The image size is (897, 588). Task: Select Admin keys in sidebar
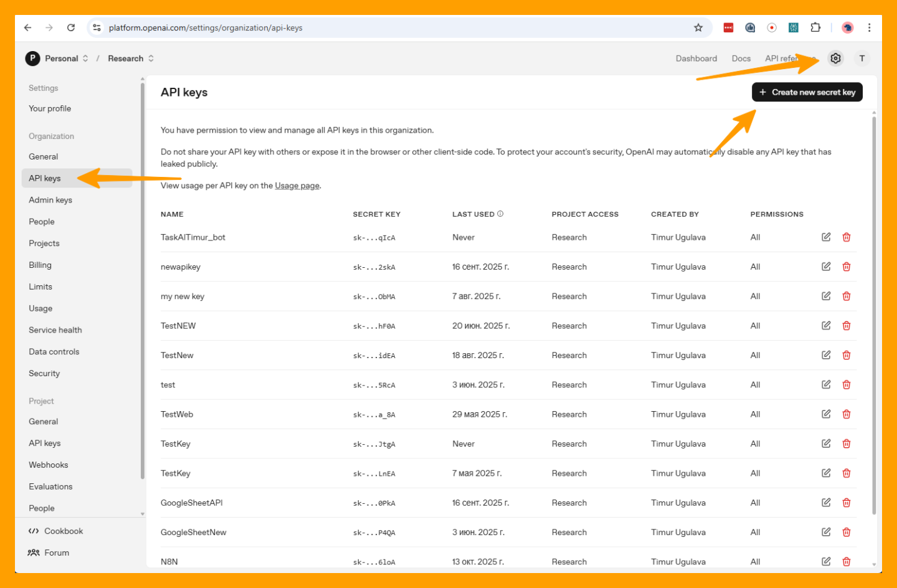50,200
